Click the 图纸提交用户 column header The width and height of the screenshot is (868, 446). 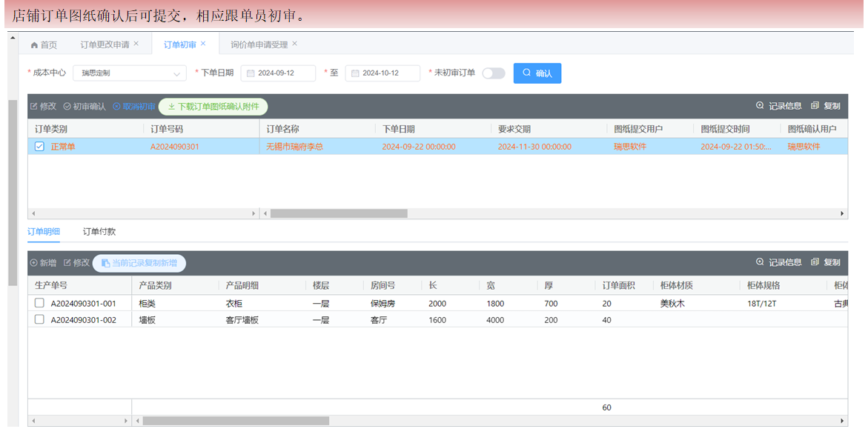click(638, 129)
